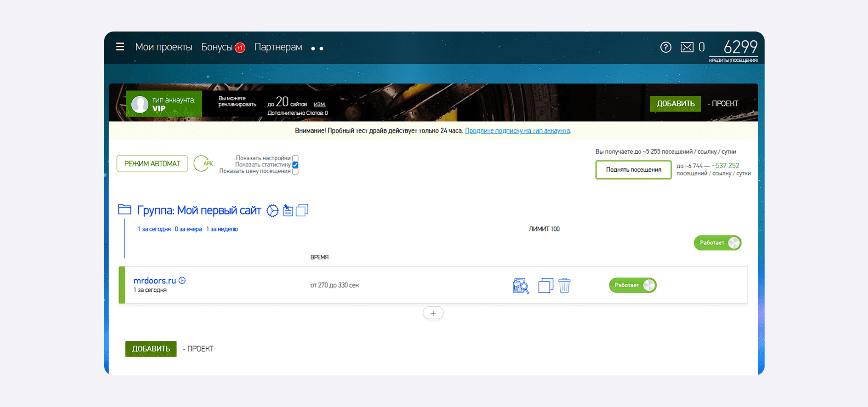
Task: Duplicate the mrdoors.ru project
Action: pos(545,285)
